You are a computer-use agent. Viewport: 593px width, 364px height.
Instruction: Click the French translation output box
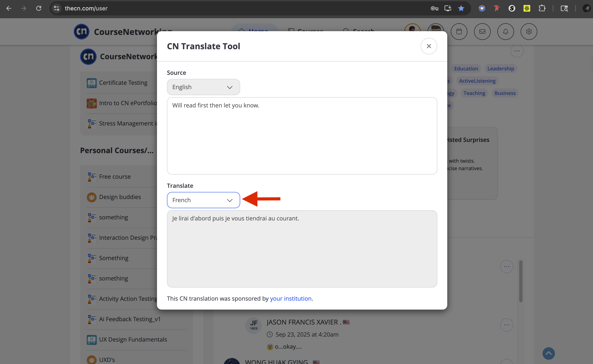[302, 249]
